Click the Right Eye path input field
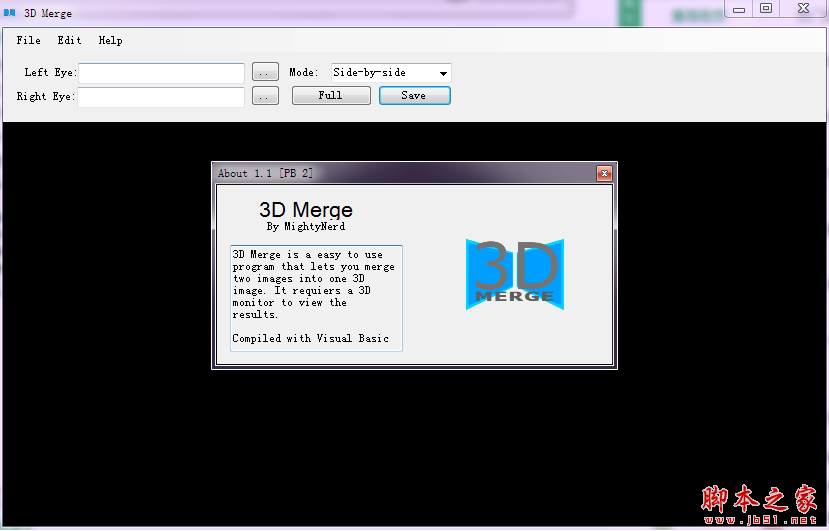Image resolution: width=829 pixels, height=531 pixels. click(x=161, y=97)
